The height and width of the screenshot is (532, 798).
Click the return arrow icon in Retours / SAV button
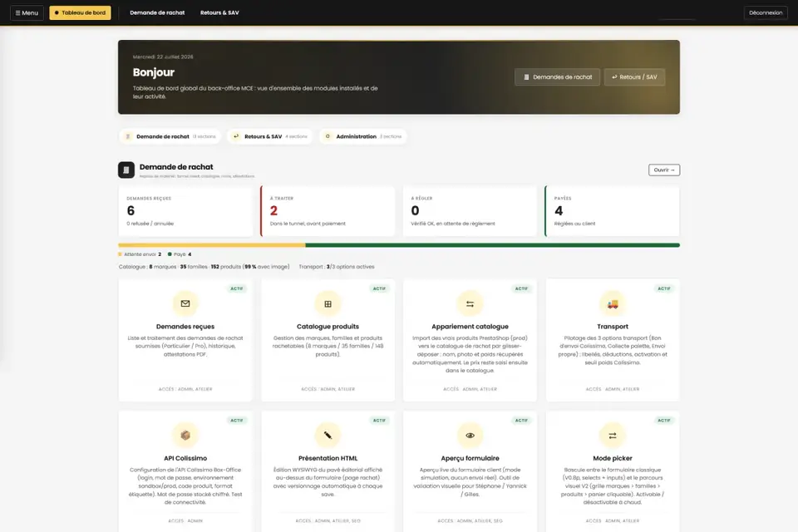(x=614, y=76)
